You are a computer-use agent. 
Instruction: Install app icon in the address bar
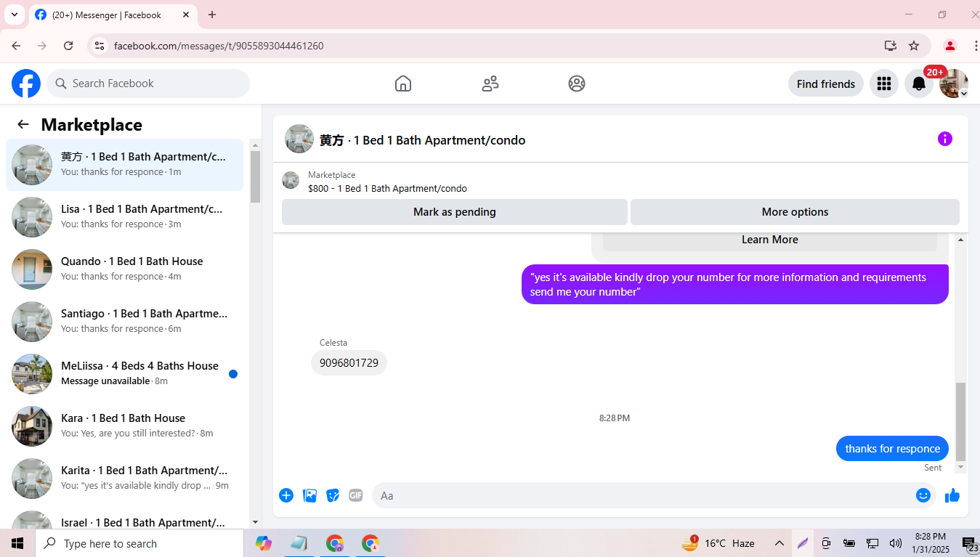pos(891,46)
